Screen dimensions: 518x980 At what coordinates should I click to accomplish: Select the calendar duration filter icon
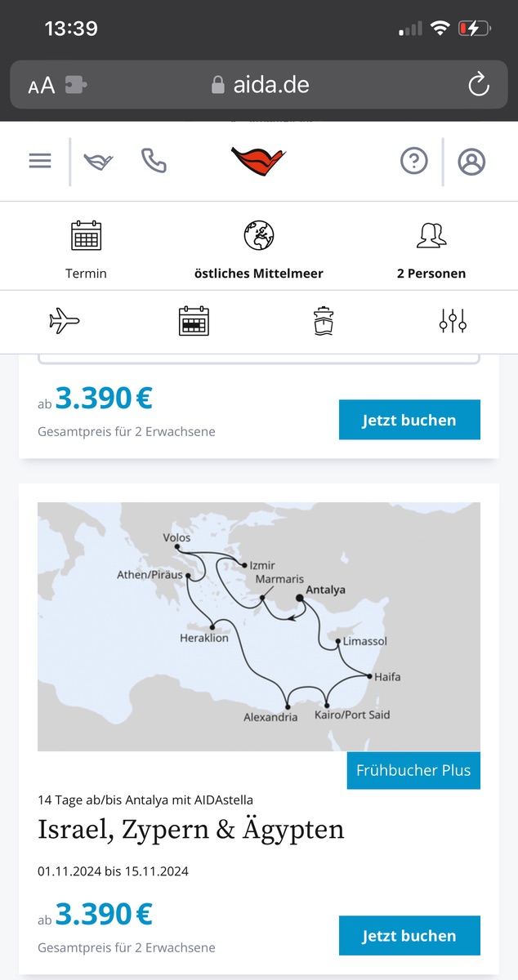click(194, 322)
